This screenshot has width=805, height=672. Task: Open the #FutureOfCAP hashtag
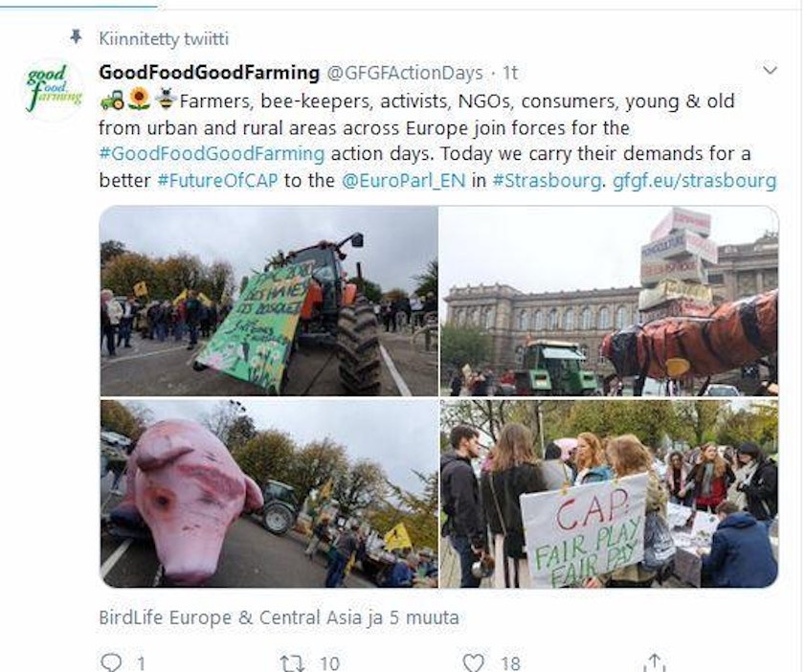(x=217, y=180)
